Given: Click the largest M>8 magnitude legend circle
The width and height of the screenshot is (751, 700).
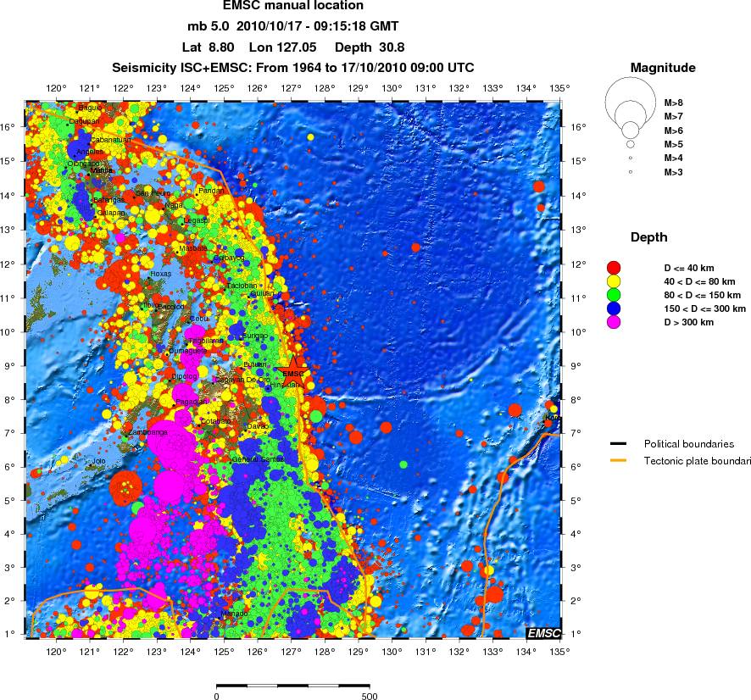Looking at the screenshot, I should click(x=631, y=102).
